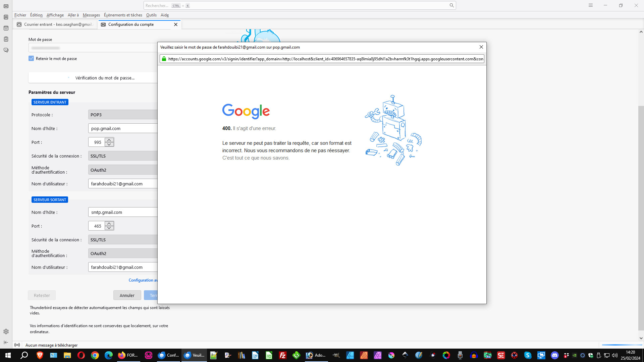Open outgoing Sécurité de la connexion SSL/TLS dropdown
This screenshot has width=644, height=362.
pos(123,240)
